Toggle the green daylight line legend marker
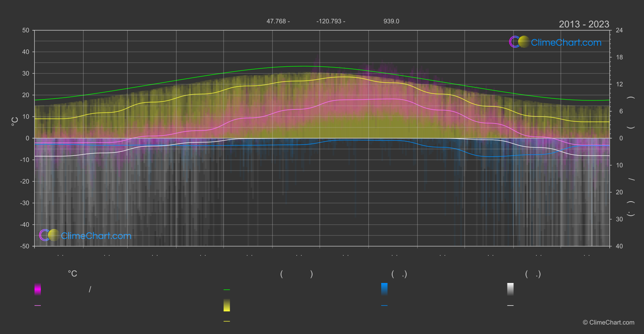The height and width of the screenshot is (334, 644). [x=227, y=290]
